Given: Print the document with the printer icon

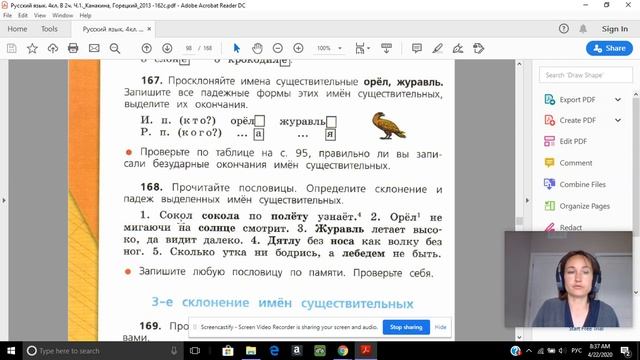Looking at the screenshot, I should [73, 48].
